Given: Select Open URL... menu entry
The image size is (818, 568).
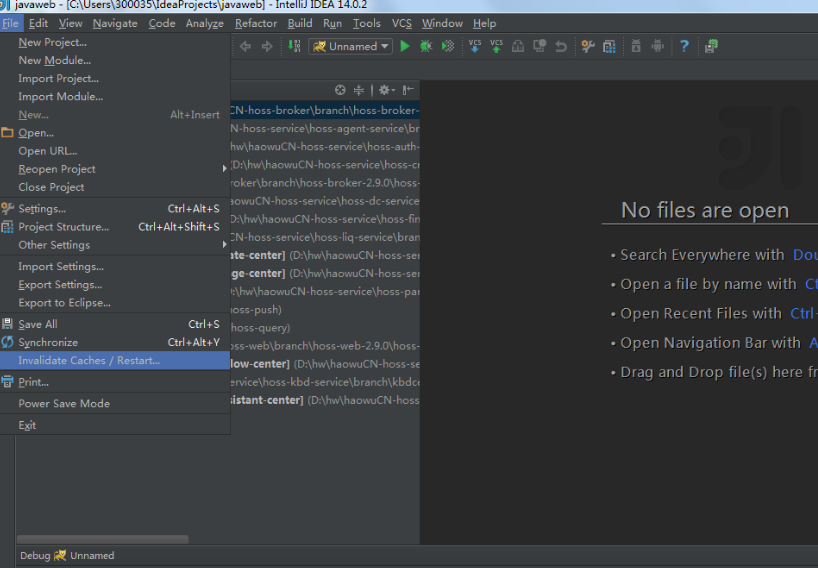Looking at the screenshot, I should coord(115,151).
